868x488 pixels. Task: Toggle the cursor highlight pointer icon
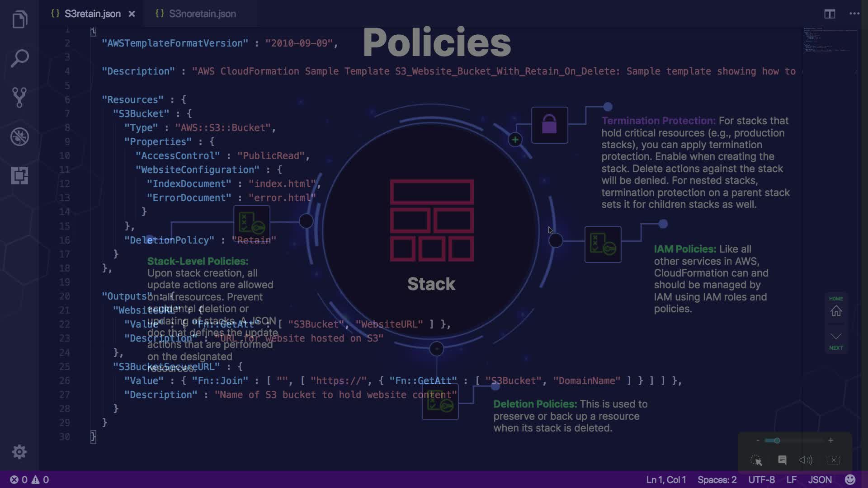756,460
